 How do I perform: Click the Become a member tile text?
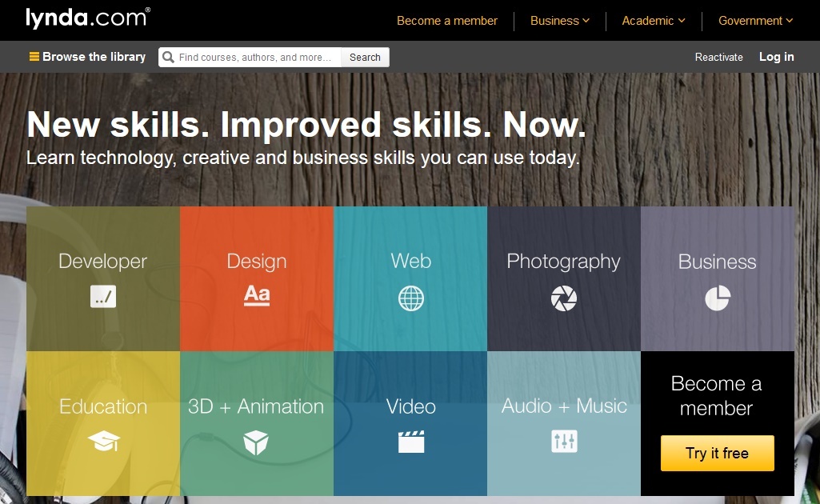click(x=717, y=396)
